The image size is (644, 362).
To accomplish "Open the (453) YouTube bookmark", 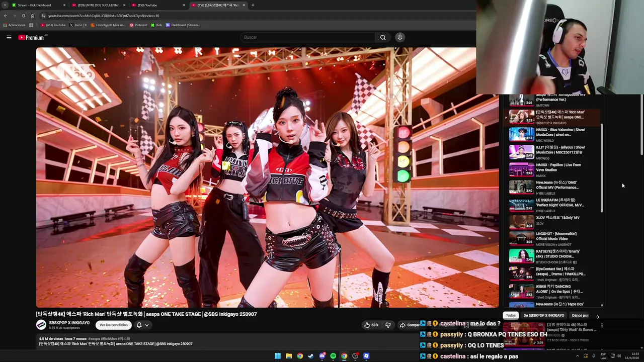I will [53, 25].
